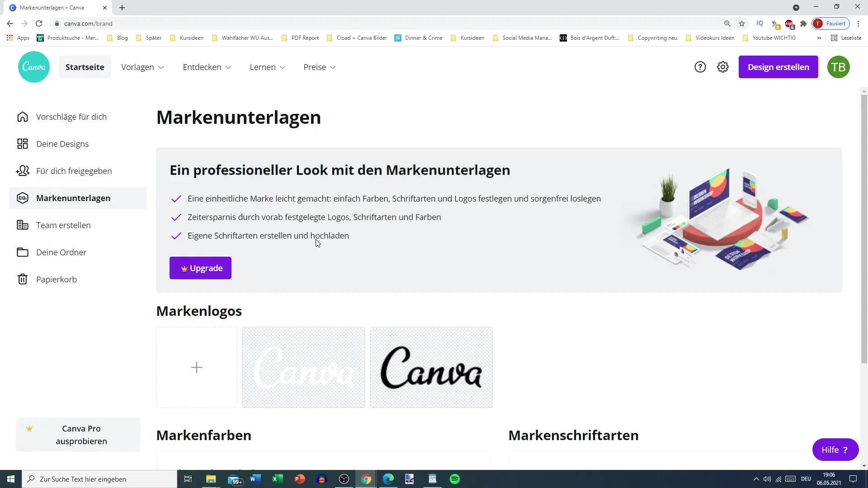Viewport: 868px width, 488px height.
Task: Open the Hilfe ? chat button
Action: click(835, 450)
